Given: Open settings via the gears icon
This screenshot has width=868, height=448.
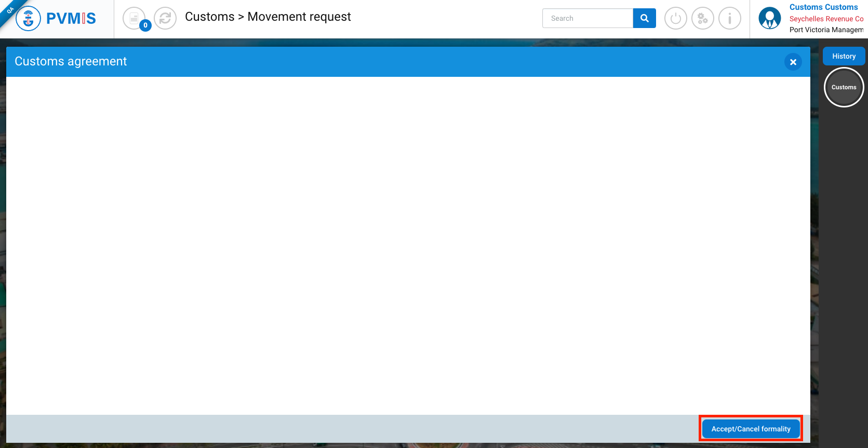Looking at the screenshot, I should 702,19.
